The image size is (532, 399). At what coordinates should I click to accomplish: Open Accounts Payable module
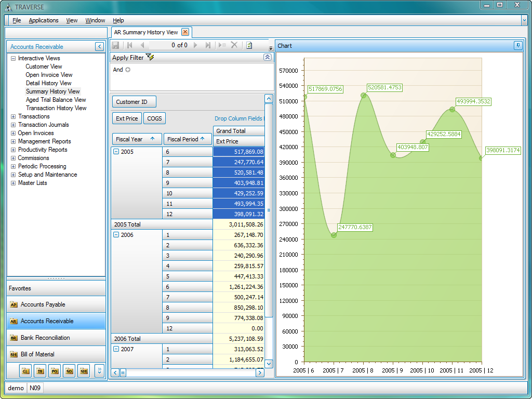click(x=56, y=304)
